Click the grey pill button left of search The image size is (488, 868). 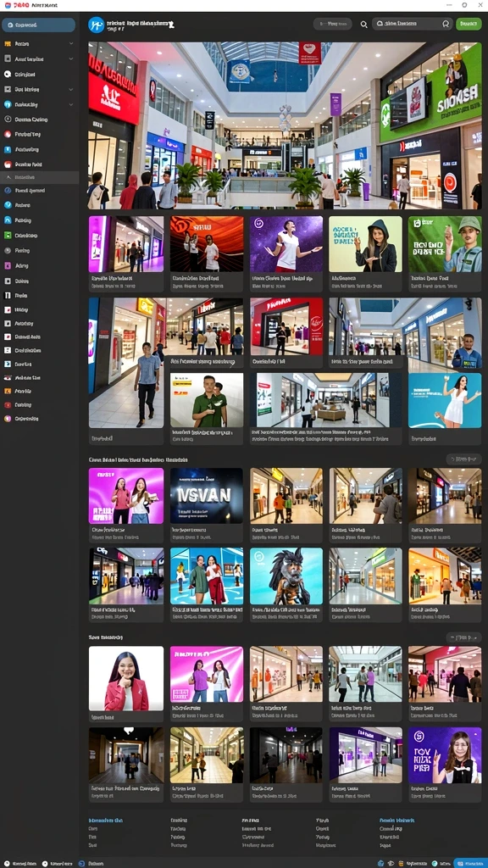[x=332, y=24]
